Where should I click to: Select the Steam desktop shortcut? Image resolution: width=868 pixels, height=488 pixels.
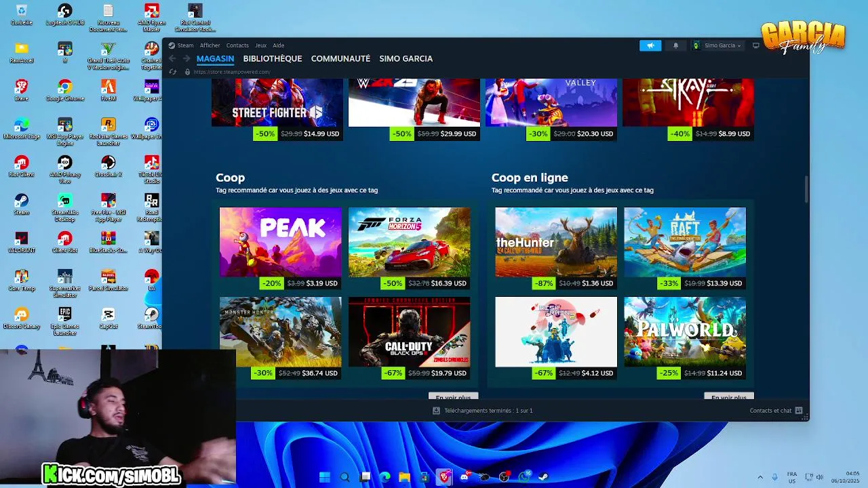pyautogui.click(x=22, y=204)
